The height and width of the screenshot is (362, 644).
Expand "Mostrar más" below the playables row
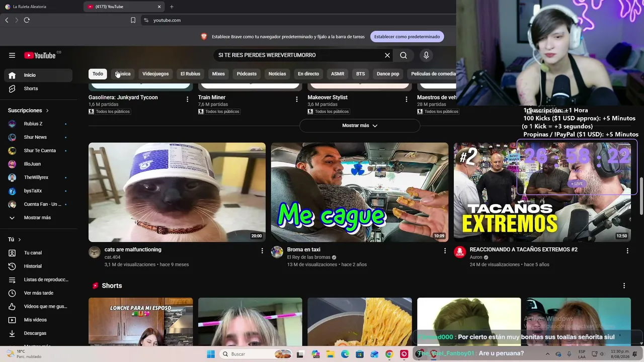[x=360, y=126]
